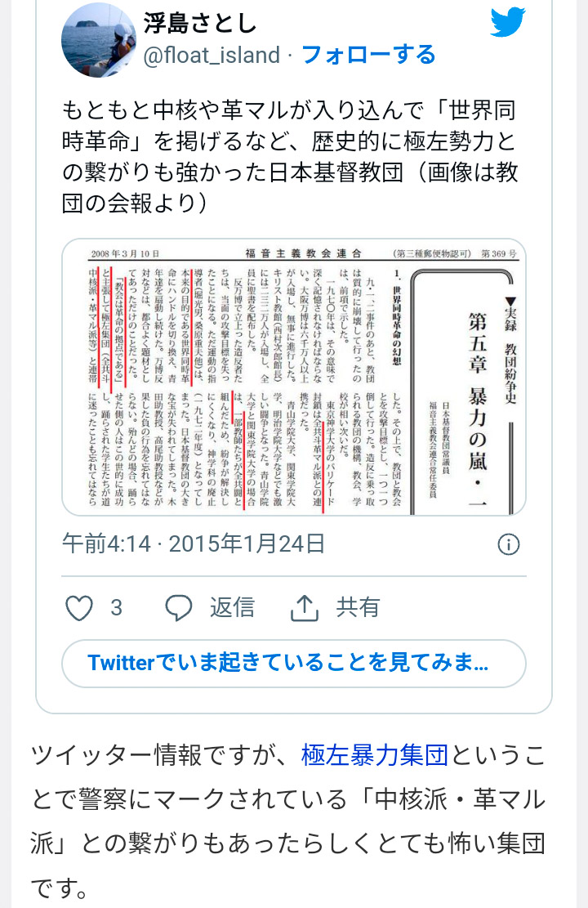Click the 2008年3月10日 date header in the clipping

click(x=125, y=253)
